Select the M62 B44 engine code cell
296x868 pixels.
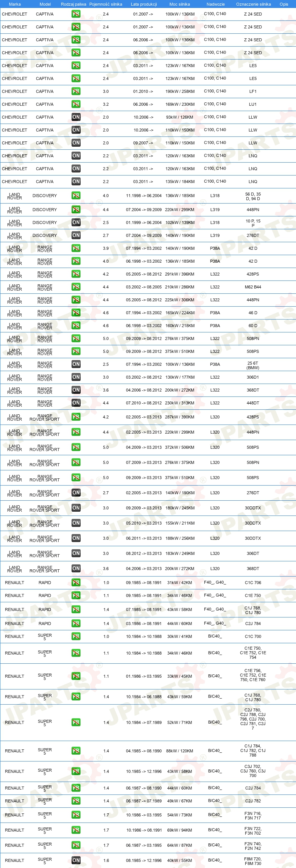(x=253, y=287)
